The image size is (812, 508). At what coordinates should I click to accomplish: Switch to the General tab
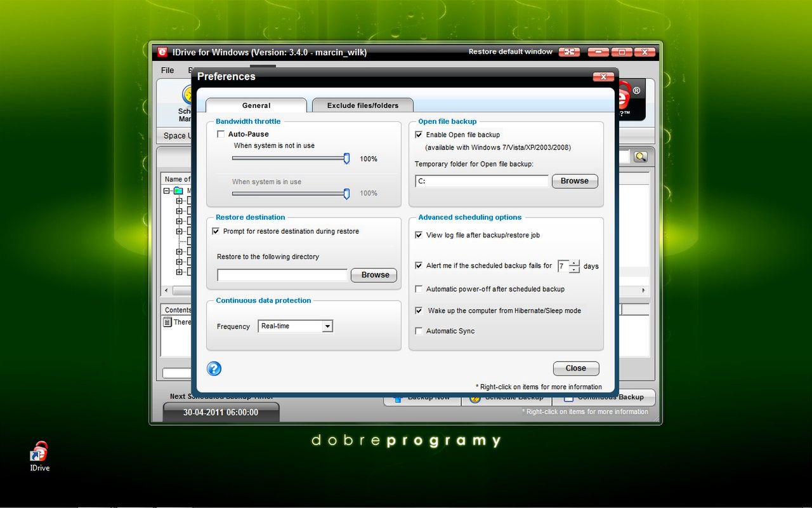pos(256,105)
